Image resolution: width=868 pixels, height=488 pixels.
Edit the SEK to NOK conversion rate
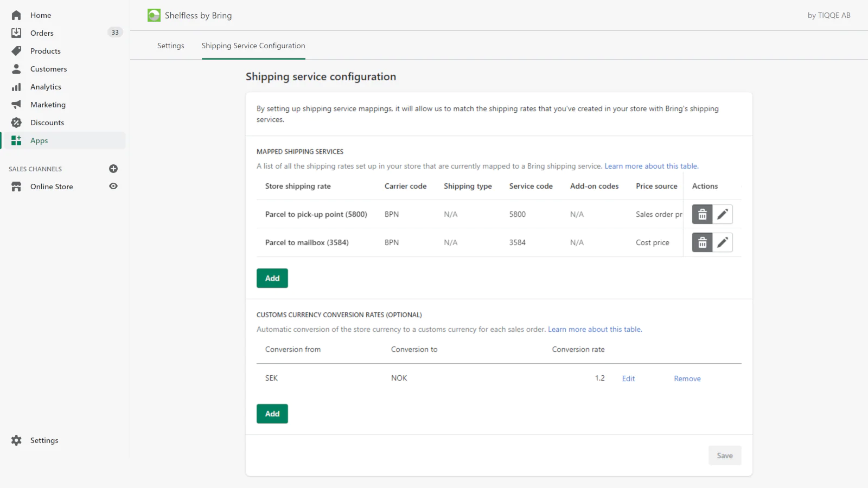coord(628,378)
